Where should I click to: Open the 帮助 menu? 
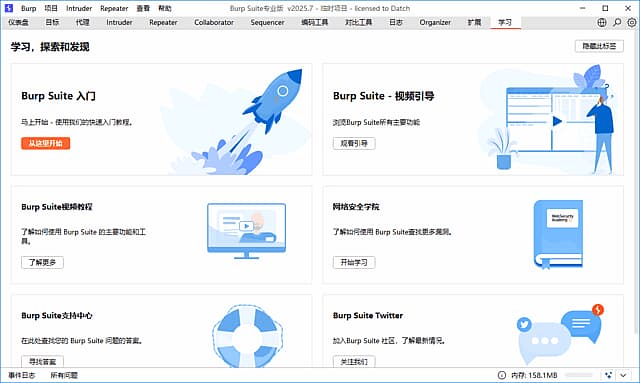point(165,8)
